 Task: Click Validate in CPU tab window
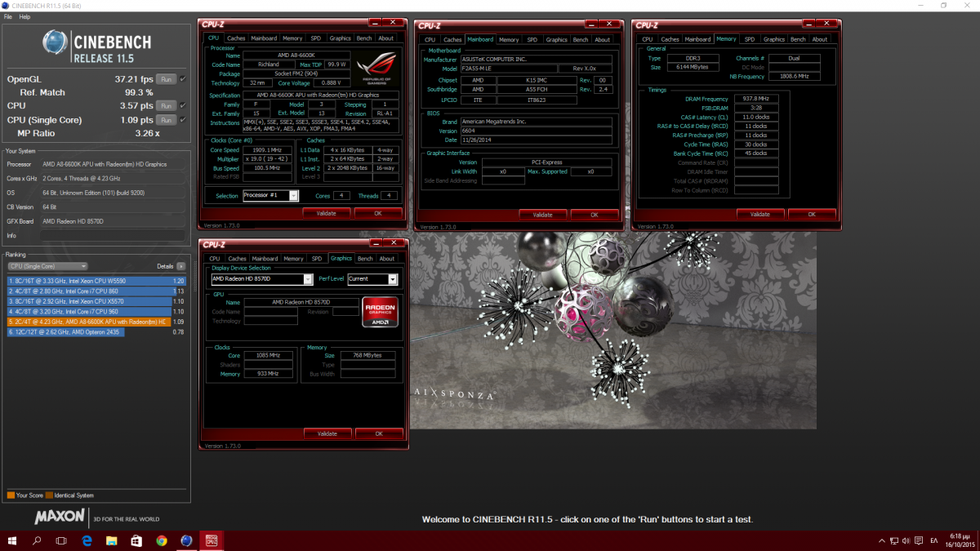coord(326,213)
